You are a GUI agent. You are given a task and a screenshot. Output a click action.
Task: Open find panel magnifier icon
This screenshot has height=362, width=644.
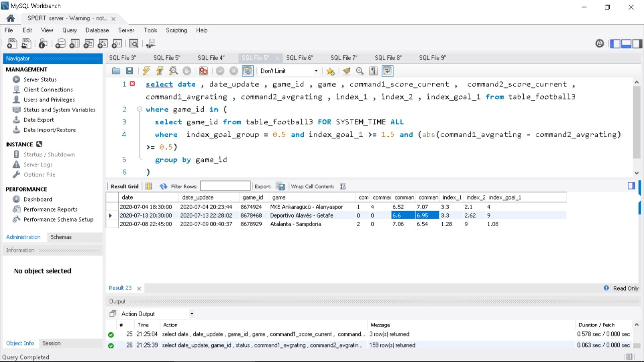[360, 71]
